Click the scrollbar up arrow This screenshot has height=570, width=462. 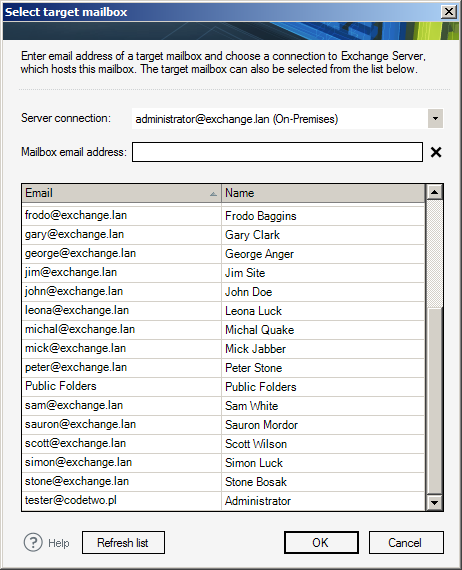click(x=434, y=192)
